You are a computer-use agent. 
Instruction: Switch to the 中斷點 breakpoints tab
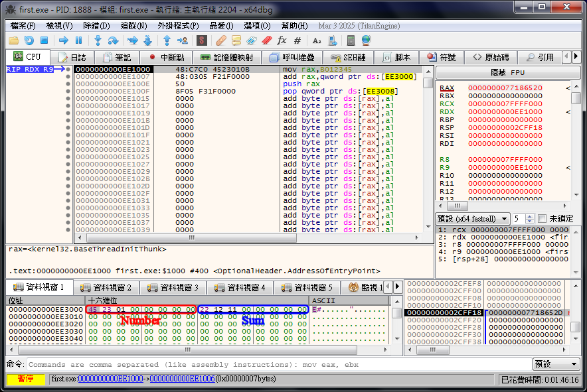tap(166, 58)
